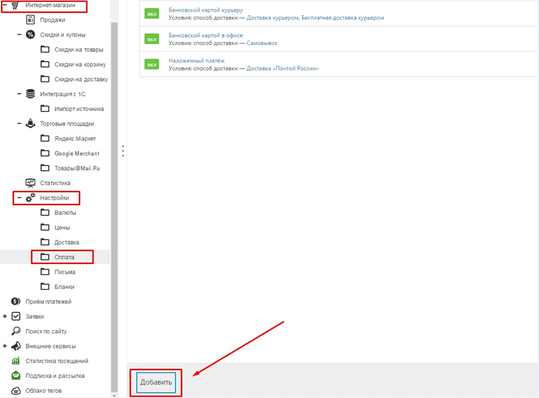The image size is (539, 398).
Task: Click the sidebar vertical scrollbar
Action: coord(114,206)
